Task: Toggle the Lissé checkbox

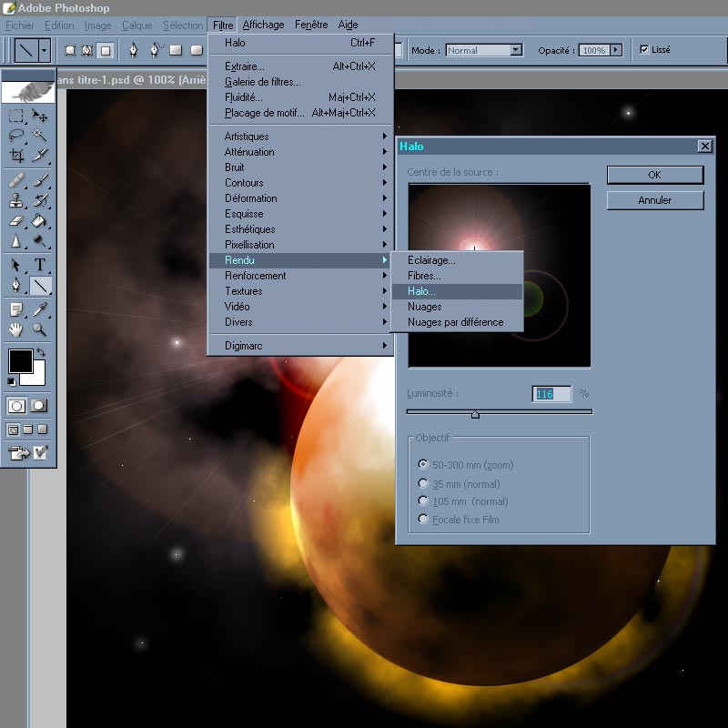Action: pyautogui.click(x=644, y=49)
